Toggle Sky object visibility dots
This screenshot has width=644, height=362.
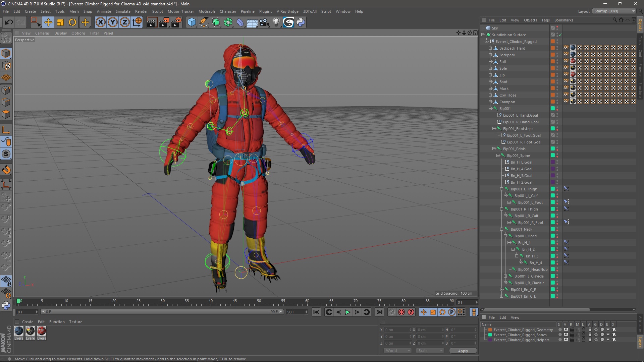[557, 28]
